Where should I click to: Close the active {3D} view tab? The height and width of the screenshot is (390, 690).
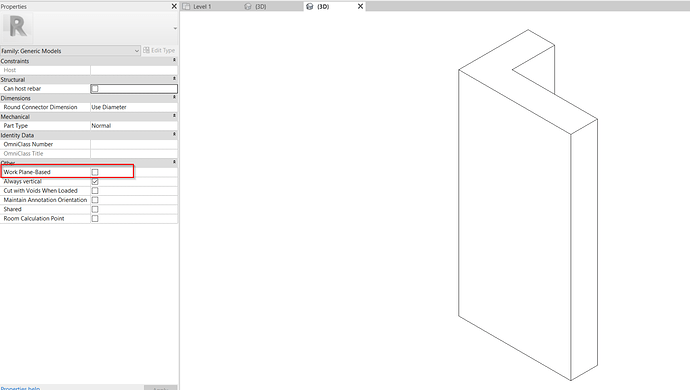(x=360, y=6)
